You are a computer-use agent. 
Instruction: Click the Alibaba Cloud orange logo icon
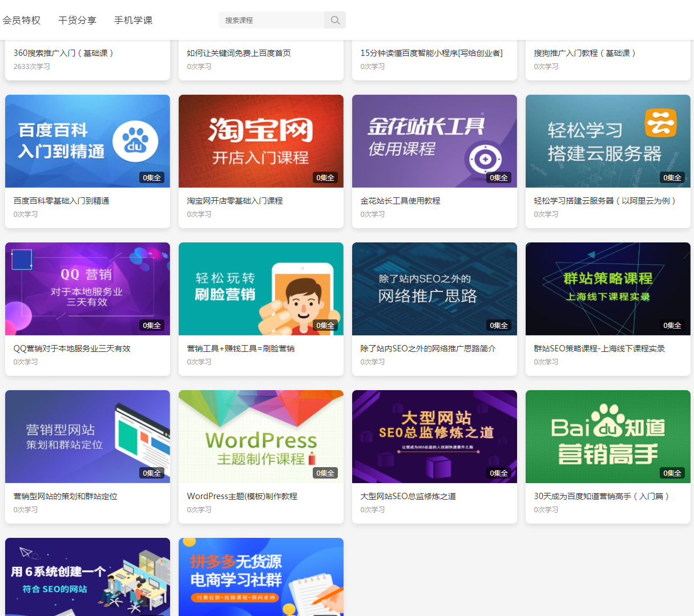(x=661, y=123)
